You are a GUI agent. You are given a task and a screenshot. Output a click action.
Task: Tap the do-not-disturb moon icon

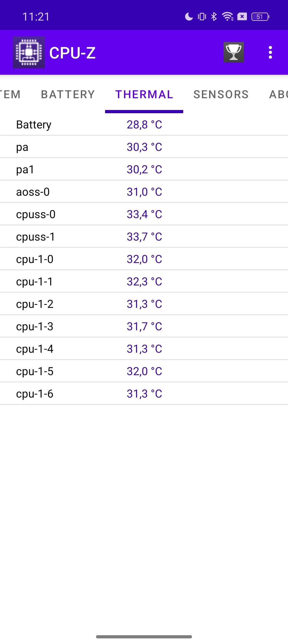[x=189, y=17]
